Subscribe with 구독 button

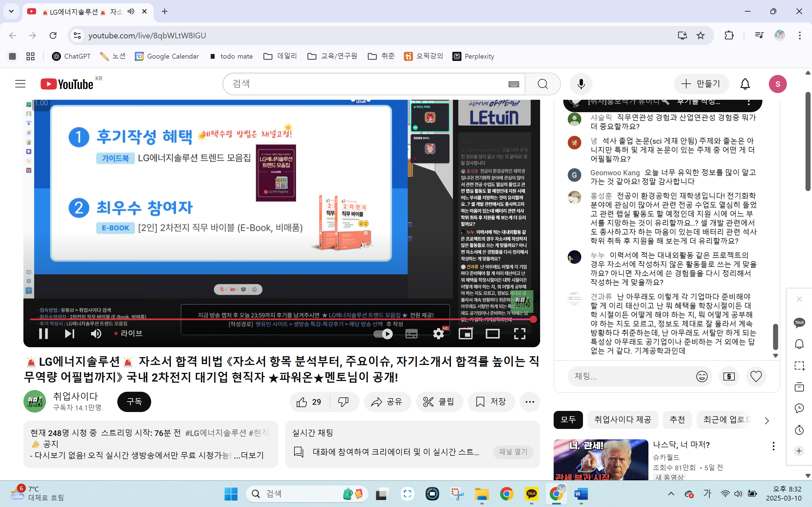point(134,402)
